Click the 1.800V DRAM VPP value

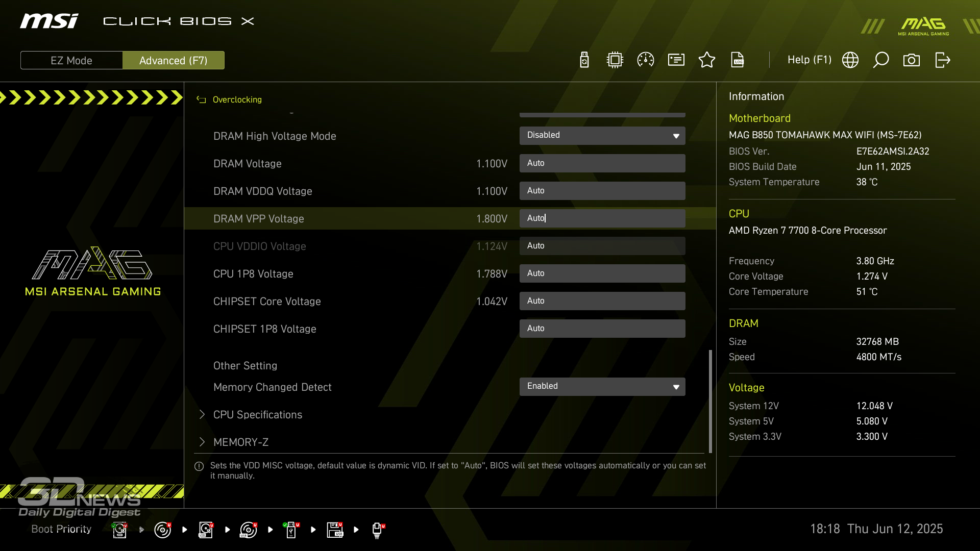pos(492,219)
